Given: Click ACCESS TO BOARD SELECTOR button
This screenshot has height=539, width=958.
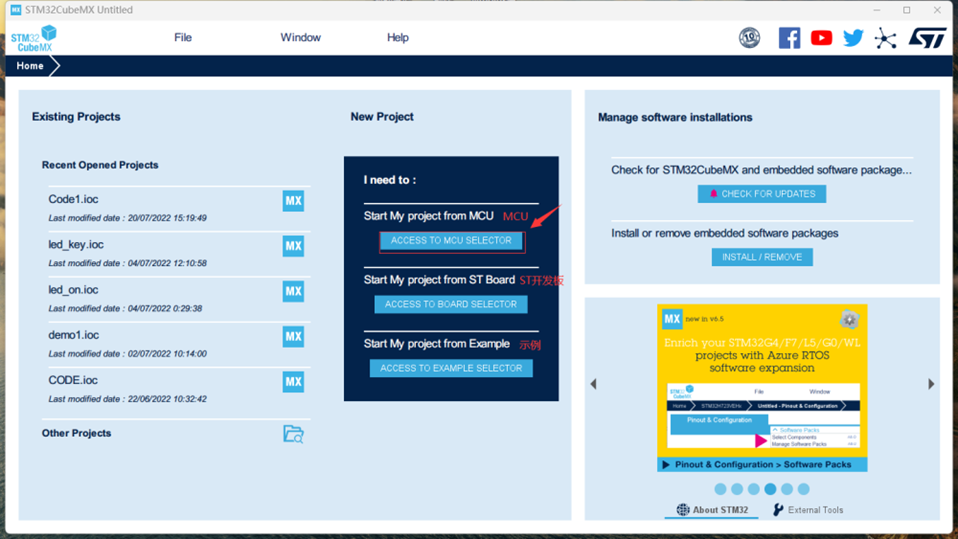Looking at the screenshot, I should coord(451,304).
